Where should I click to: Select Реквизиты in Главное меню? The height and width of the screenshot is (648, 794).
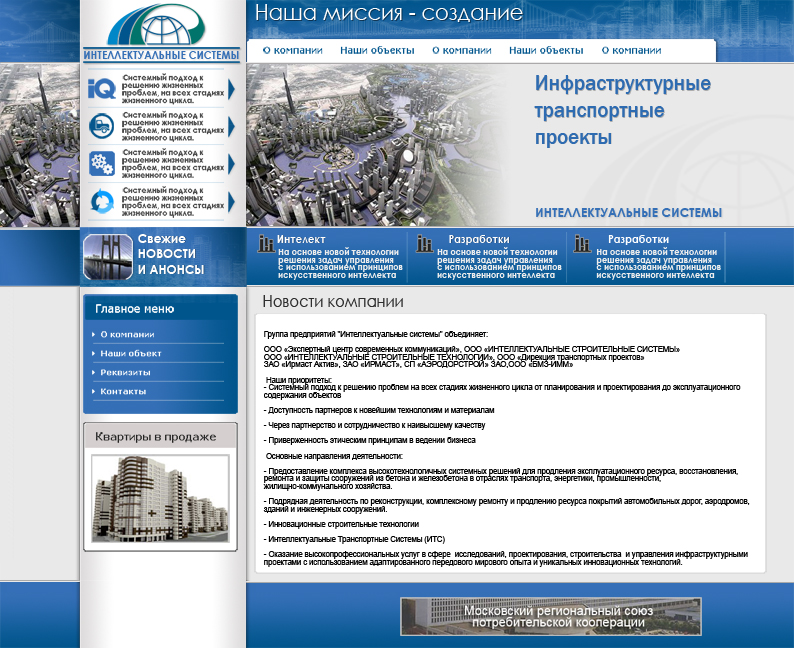click(x=125, y=372)
